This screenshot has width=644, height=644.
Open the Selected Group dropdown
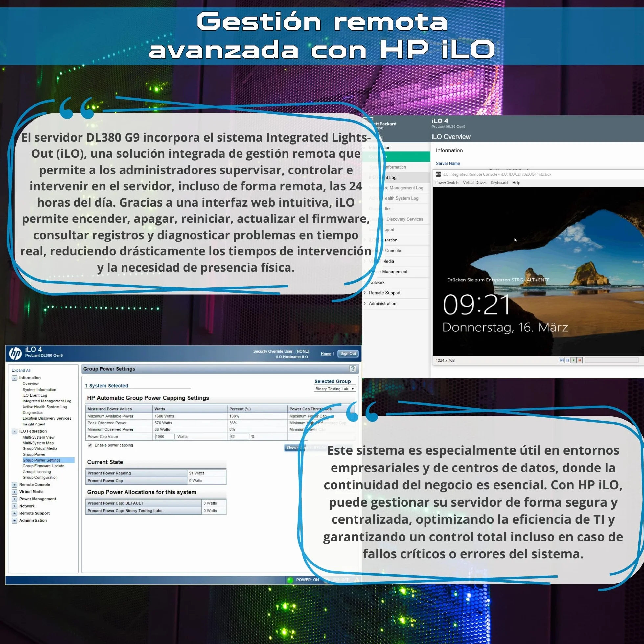pos(335,389)
